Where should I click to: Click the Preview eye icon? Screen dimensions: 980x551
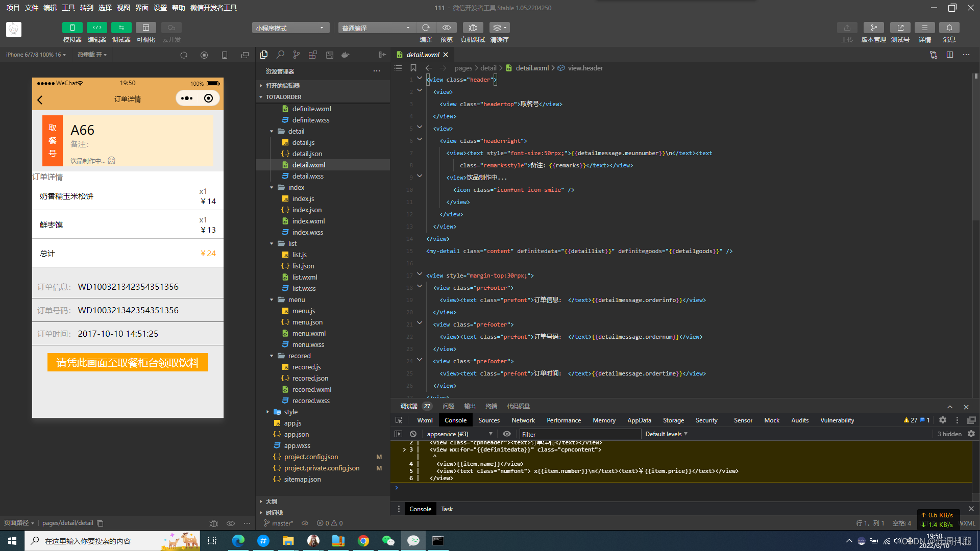[446, 28]
